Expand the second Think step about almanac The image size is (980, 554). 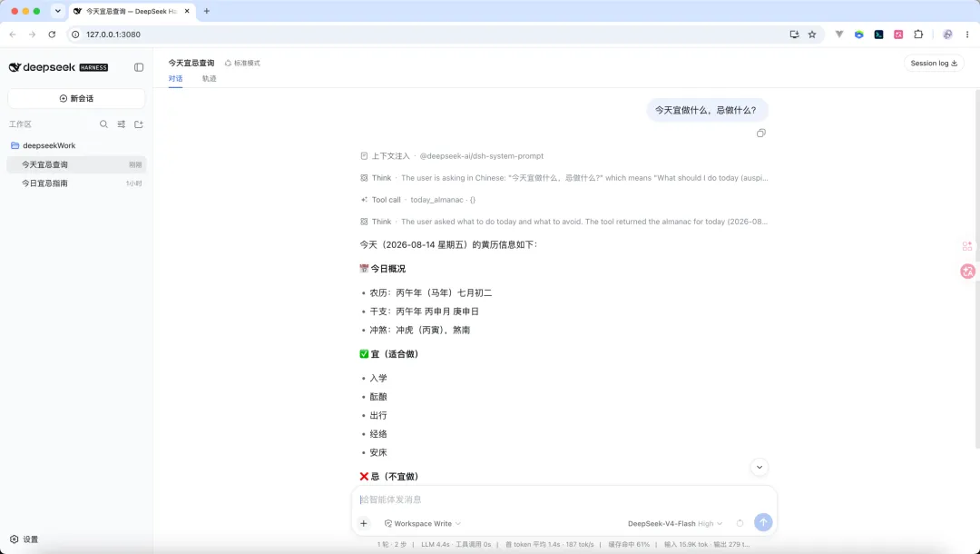563,222
